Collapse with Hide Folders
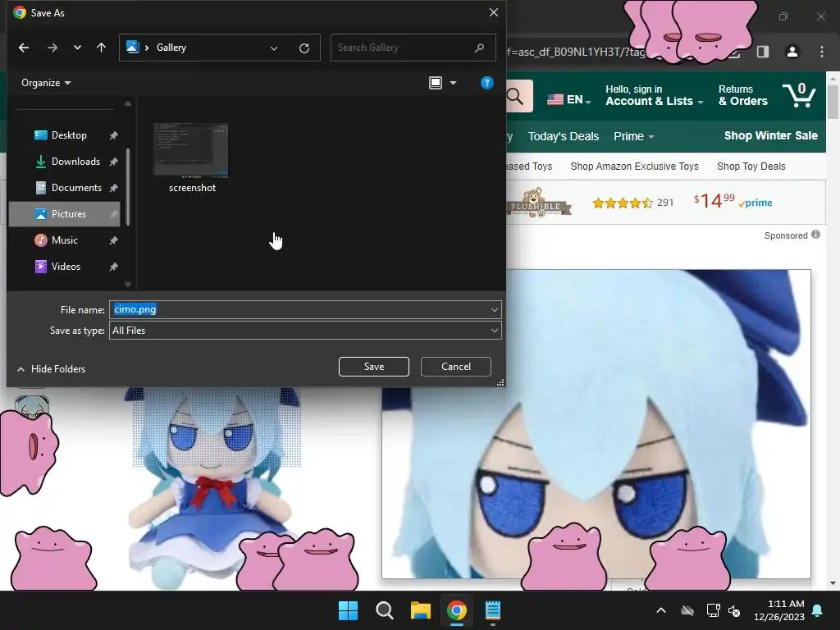 (52, 368)
